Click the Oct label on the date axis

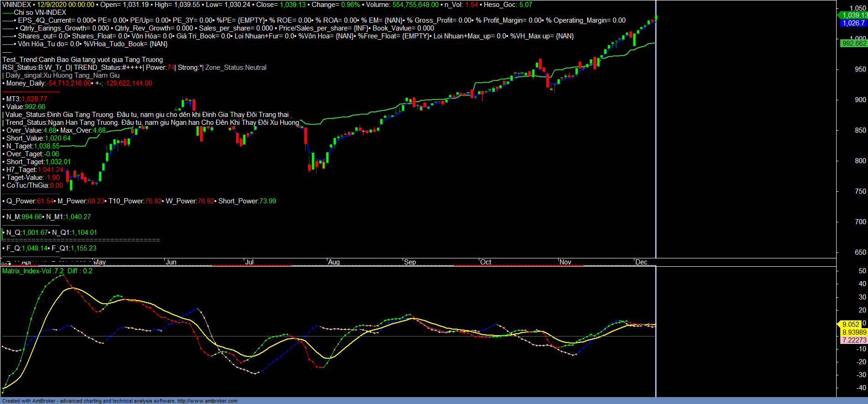[486, 262]
